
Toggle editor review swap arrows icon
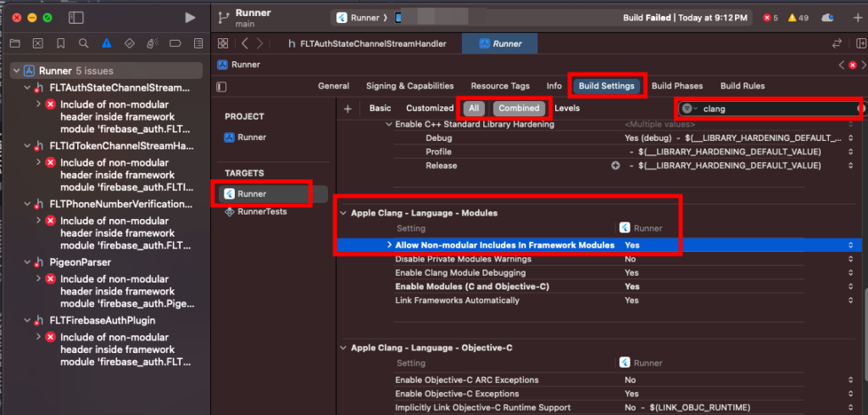(837, 43)
